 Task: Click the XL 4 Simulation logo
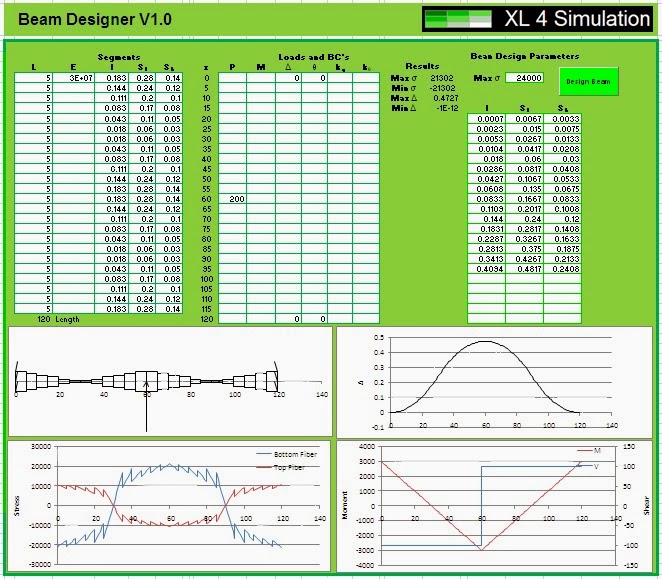pyautogui.click(x=537, y=19)
